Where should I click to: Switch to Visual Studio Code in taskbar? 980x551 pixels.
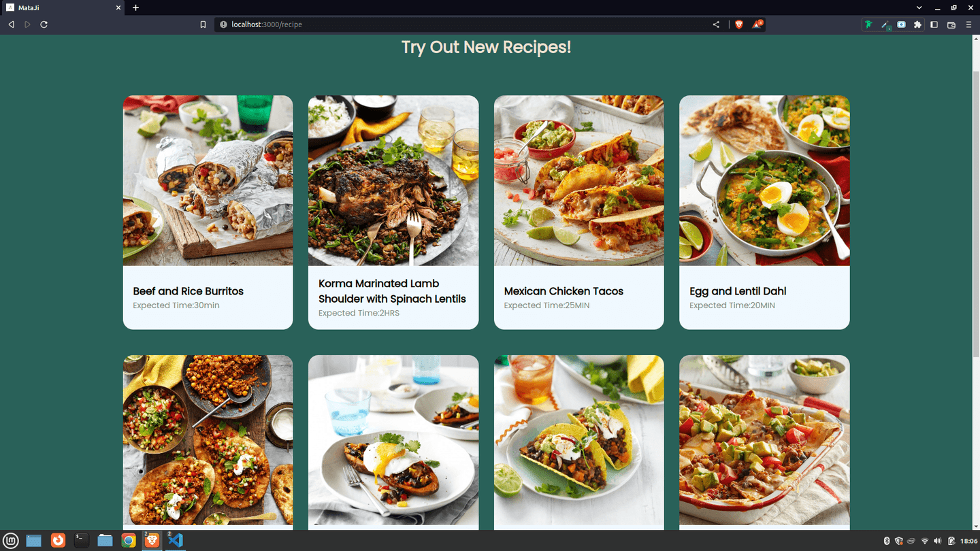click(176, 541)
